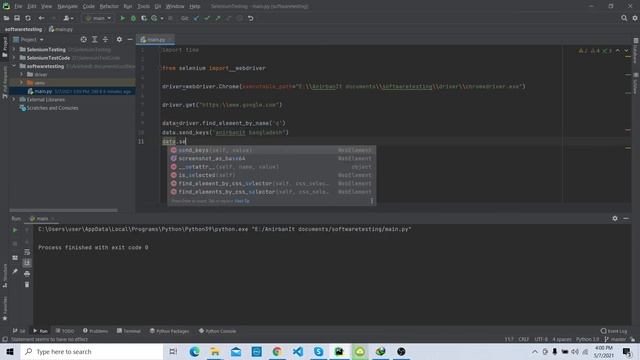This screenshot has width=640, height=360.
Task: Toggle scroll to end in Run console
Action: click(x=27, y=262)
